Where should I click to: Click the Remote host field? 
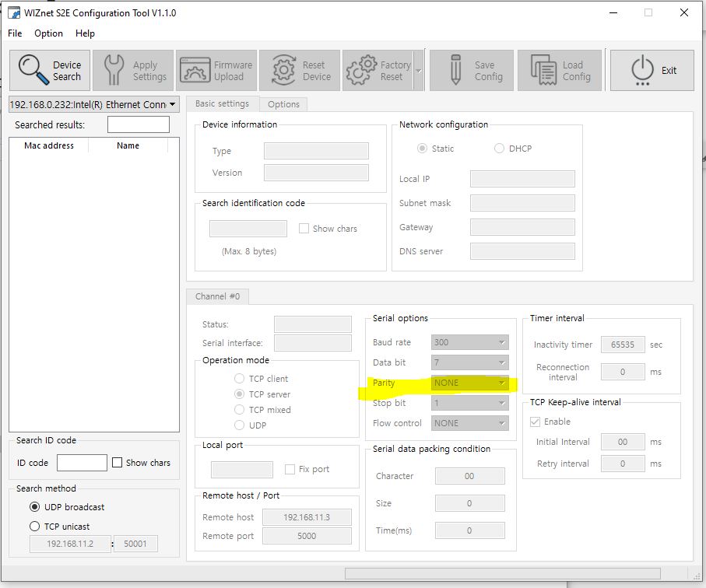pos(307,517)
